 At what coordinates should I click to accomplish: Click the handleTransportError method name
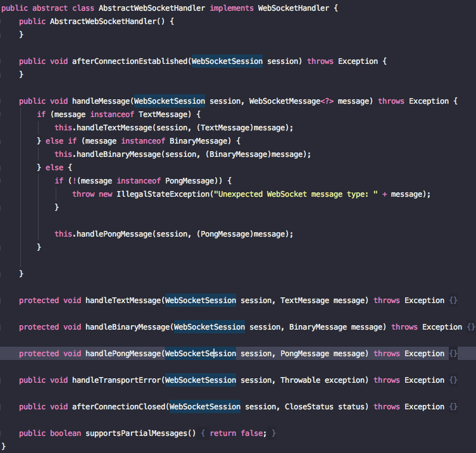coord(116,380)
